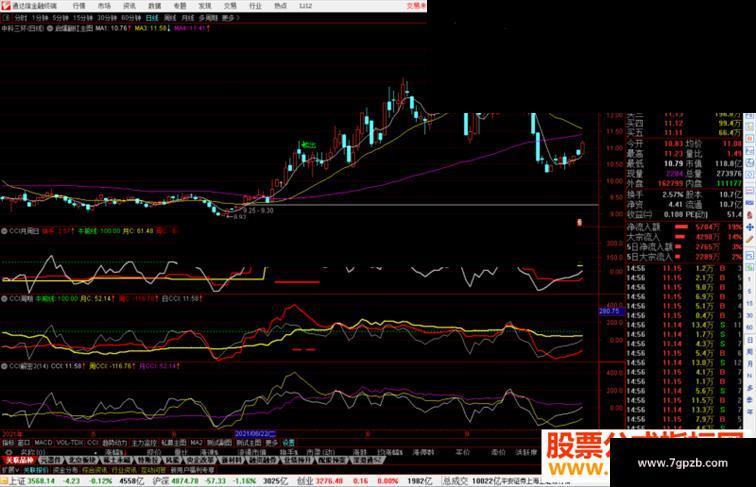Apply the VOL-TDX indicator
This screenshot has height=487, width=756.
click(70, 442)
